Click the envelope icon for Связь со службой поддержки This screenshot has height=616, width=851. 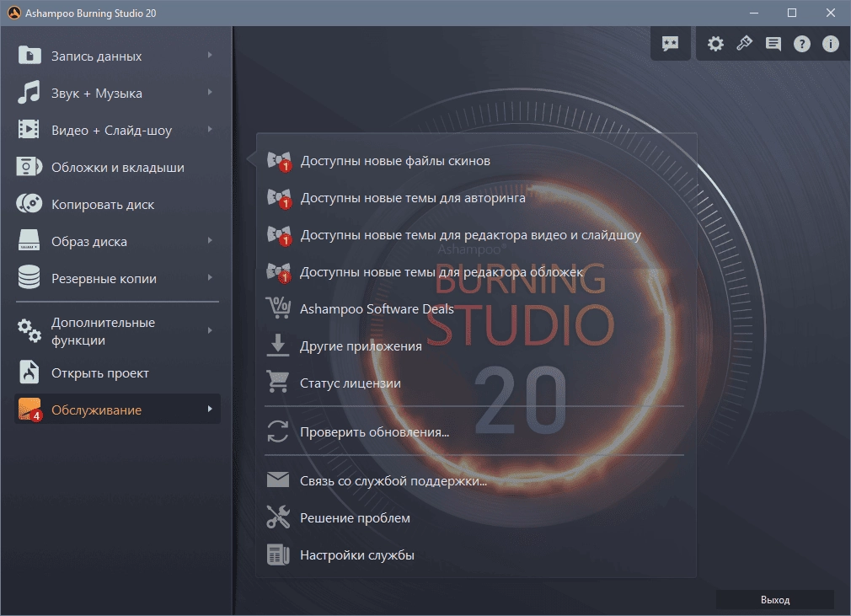pos(278,479)
